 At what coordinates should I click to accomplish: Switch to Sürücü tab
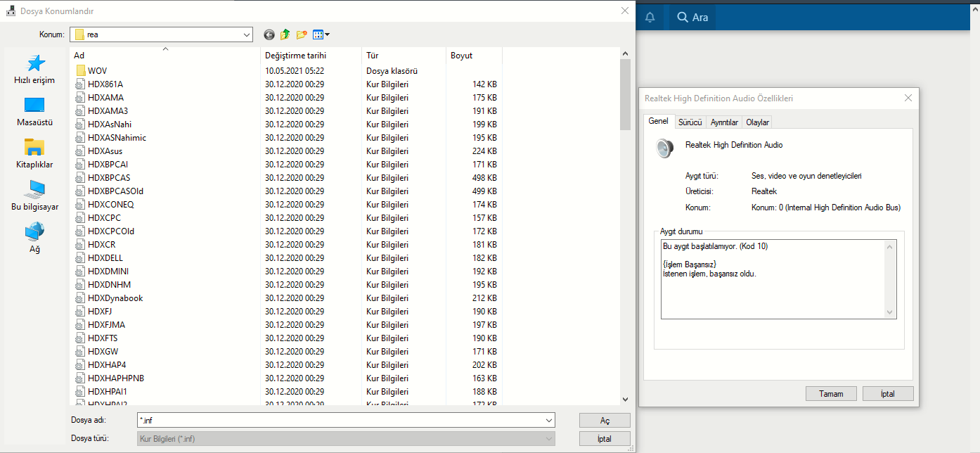tap(690, 122)
